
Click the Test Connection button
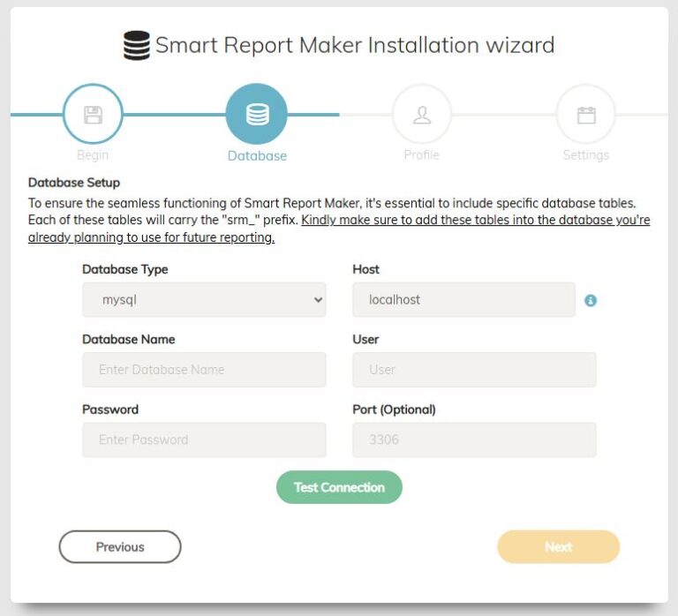(339, 487)
